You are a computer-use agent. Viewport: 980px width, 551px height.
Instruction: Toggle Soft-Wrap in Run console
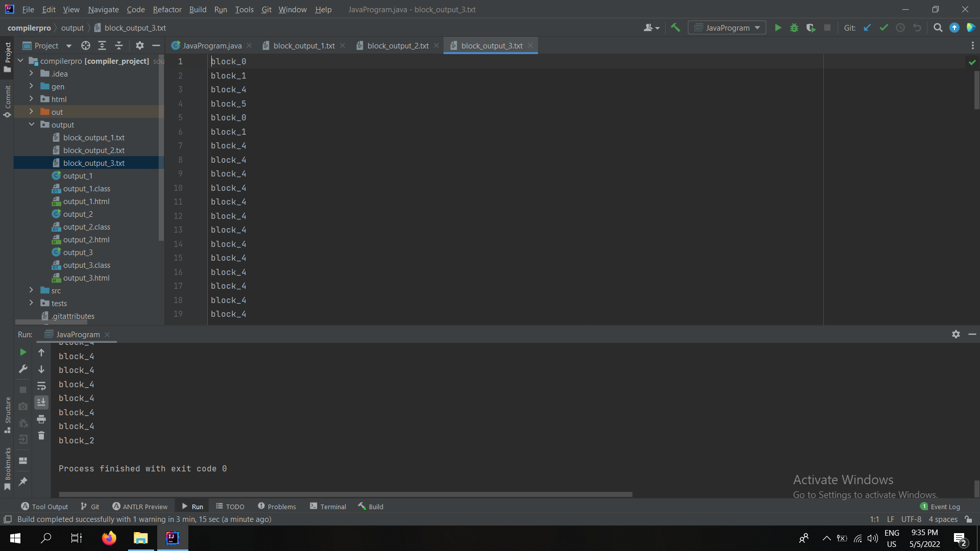pyautogui.click(x=41, y=386)
